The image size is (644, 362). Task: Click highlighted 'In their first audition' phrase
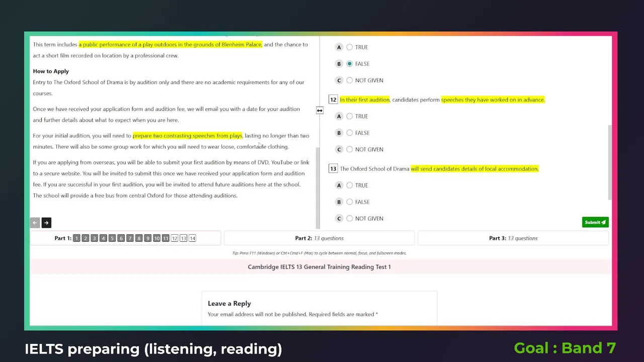point(365,100)
